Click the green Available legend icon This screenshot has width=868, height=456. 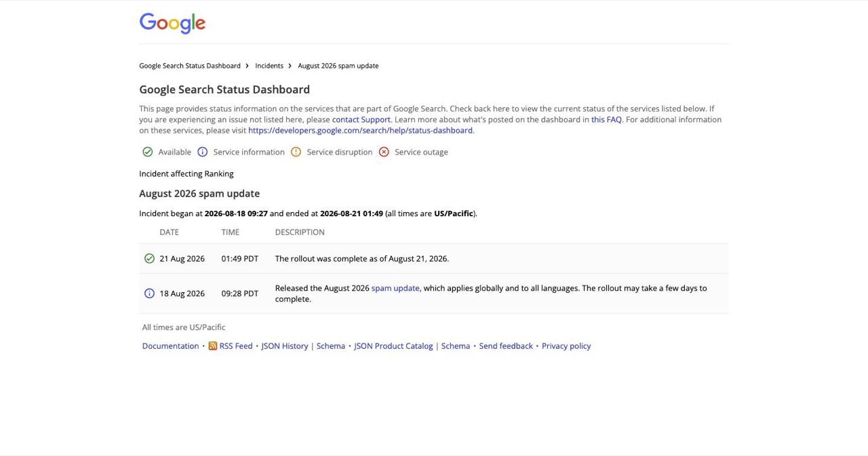click(148, 152)
